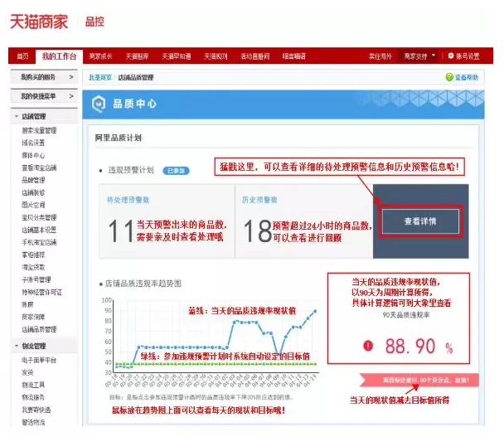This screenshot has width=504, height=437.
Task: Open 账号设置 account settings
Action: tap(468, 56)
